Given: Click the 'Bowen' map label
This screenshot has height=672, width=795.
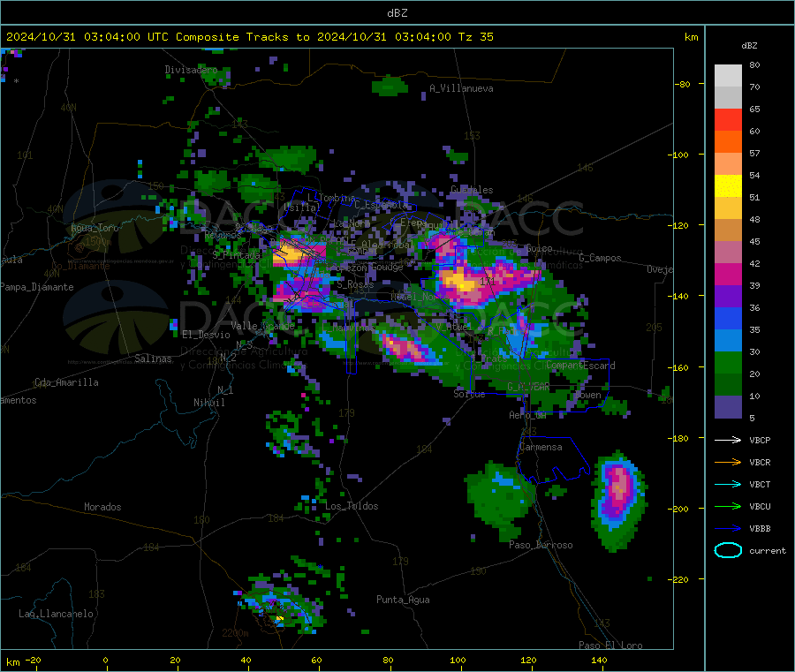Looking at the screenshot, I should coord(588,395).
